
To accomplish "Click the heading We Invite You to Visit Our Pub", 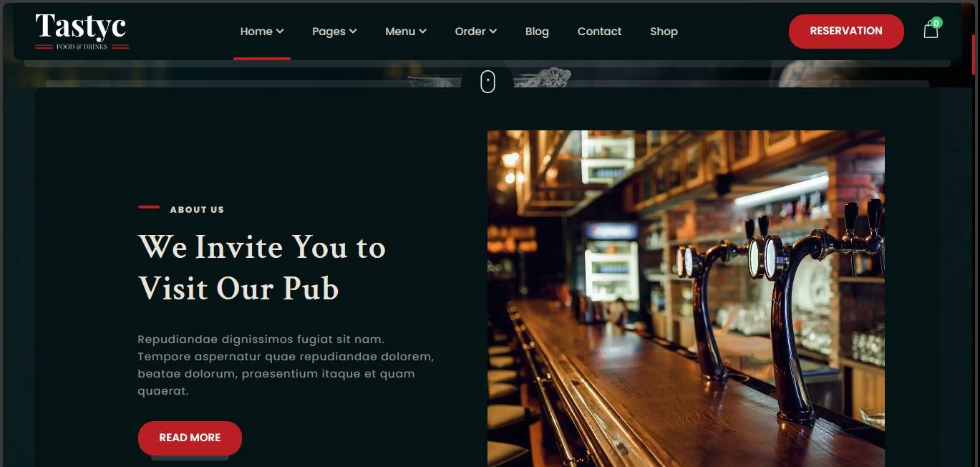I will pos(262,268).
